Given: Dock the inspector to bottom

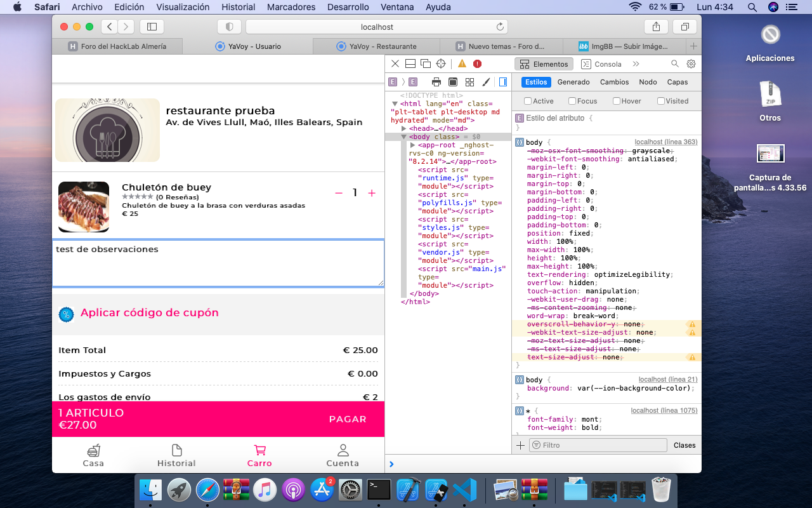Looking at the screenshot, I should (410, 63).
